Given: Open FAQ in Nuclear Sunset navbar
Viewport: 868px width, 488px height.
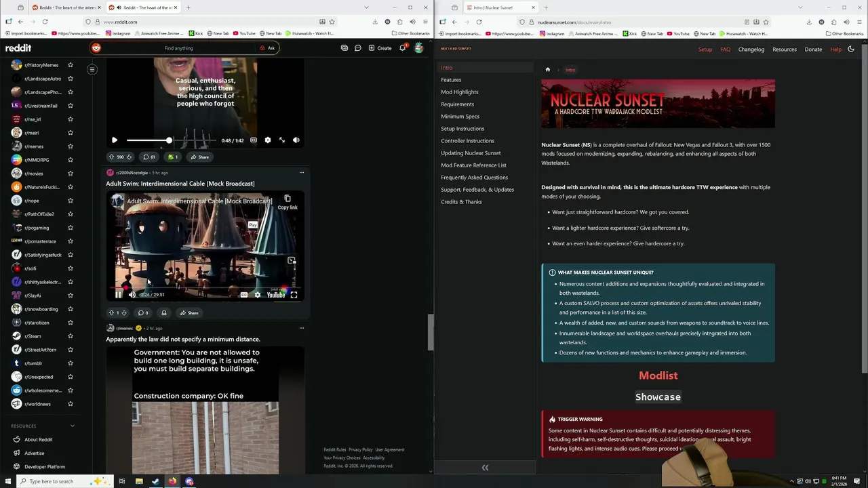Looking at the screenshot, I should pos(725,49).
